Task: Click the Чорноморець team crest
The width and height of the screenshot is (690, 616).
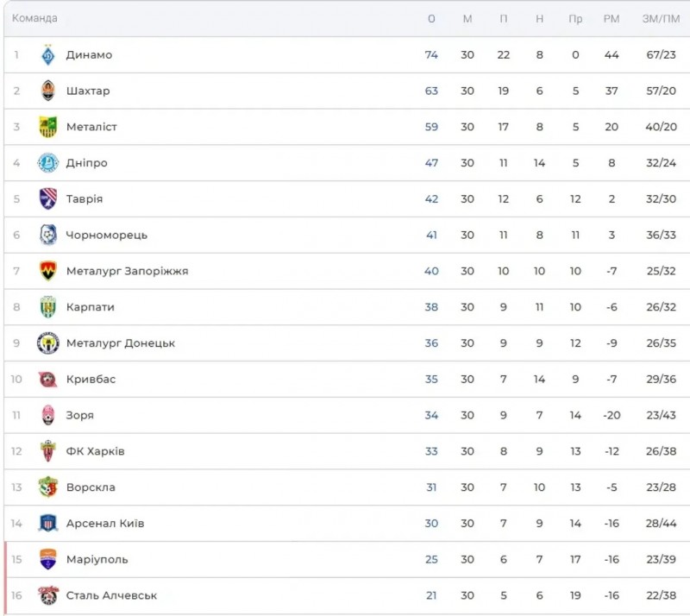Action: [x=48, y=235]
